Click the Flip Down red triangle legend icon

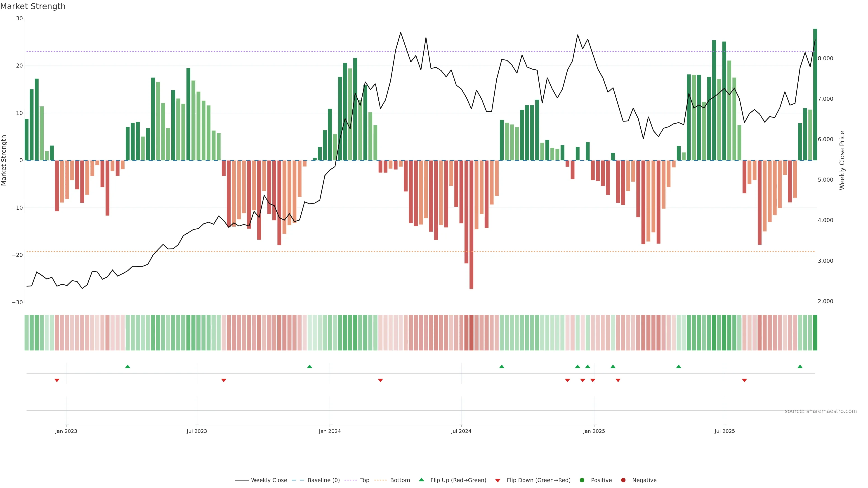(498, 480)
